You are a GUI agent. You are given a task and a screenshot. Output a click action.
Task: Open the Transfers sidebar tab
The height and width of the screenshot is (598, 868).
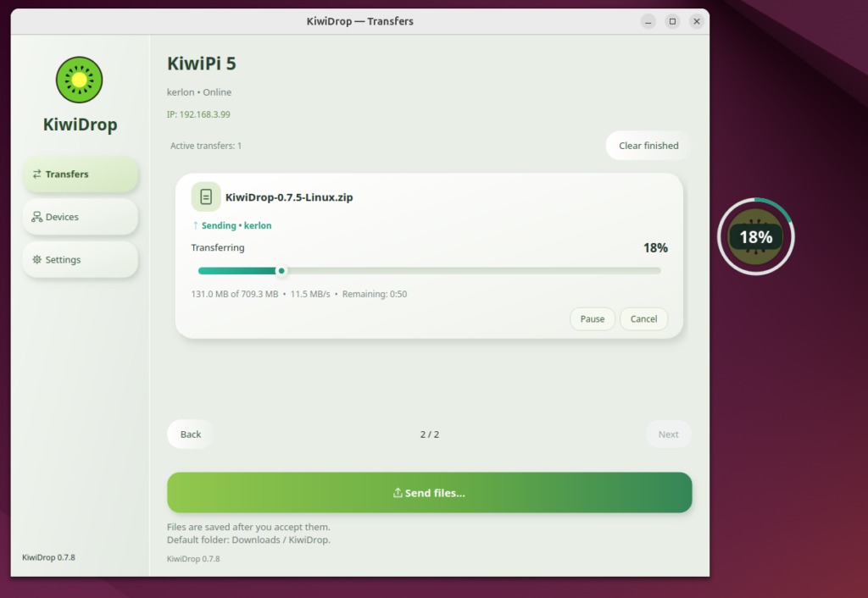click(81, 174)
